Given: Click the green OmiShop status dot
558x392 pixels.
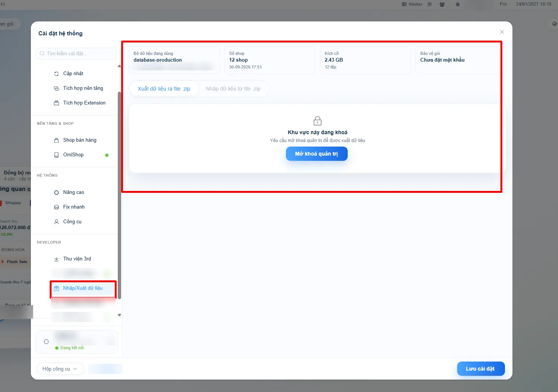Looking at the screenshot, I should click(107, 155).
